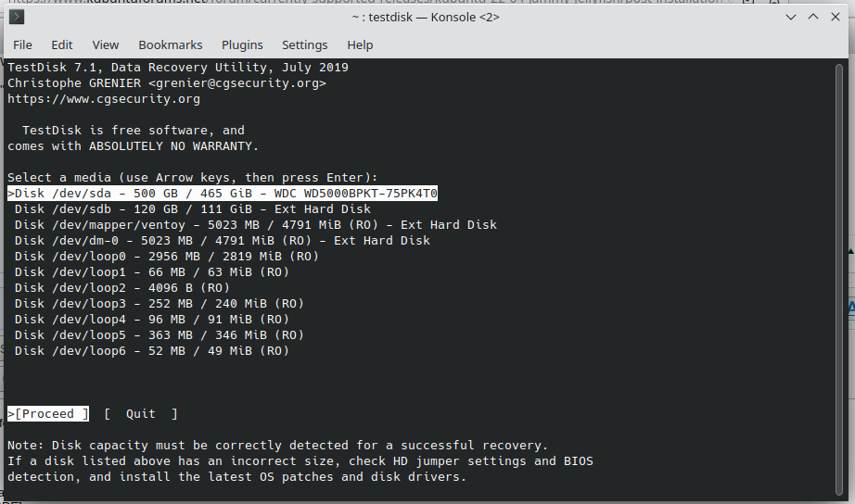Viewport: 855px width, 504px height.
Task: Open the Edit menu
Action: tap(62, 44)
